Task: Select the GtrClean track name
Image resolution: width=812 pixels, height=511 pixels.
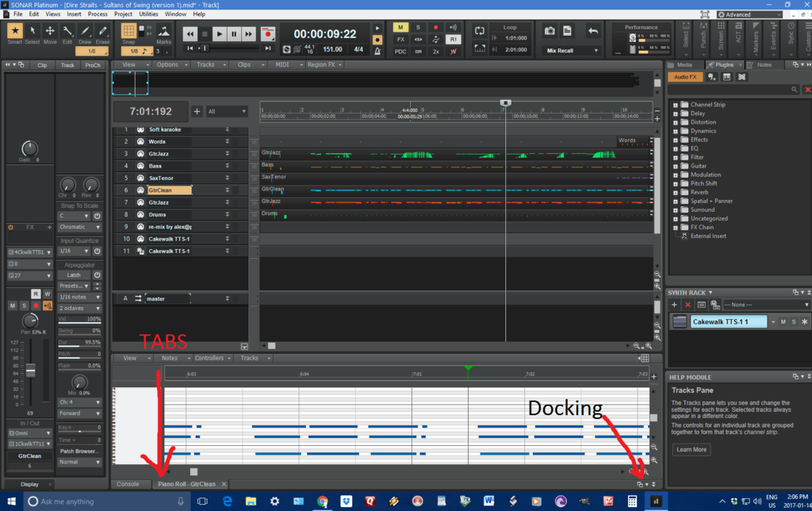Action: pos(170,190)
